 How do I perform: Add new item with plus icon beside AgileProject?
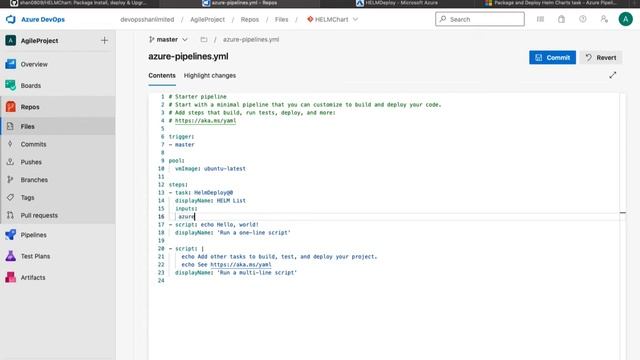pos(104,40)
